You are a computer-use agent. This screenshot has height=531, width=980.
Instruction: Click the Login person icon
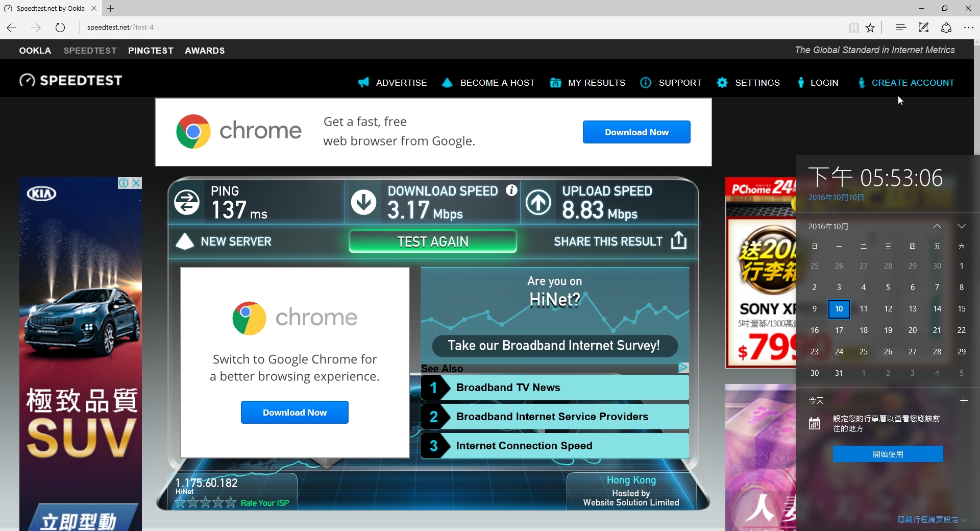(x=801, y=82)
